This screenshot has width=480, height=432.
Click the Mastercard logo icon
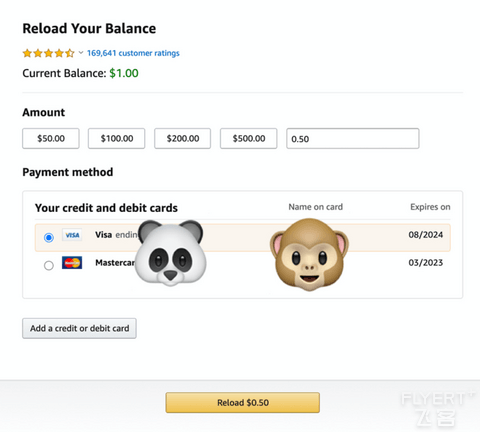click(x=72, y=263)
